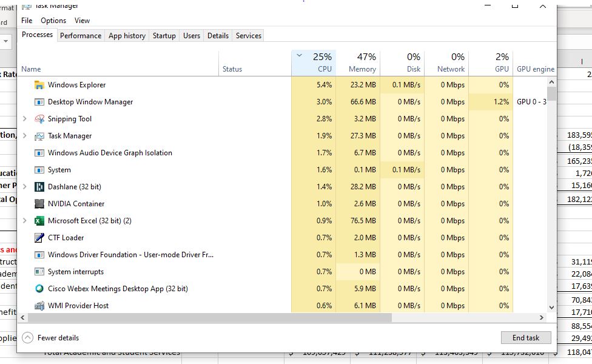Click the horizontal scrollbar right arrow
The height and width of the screenshot is (364, 592).
(x=542, y=317)
